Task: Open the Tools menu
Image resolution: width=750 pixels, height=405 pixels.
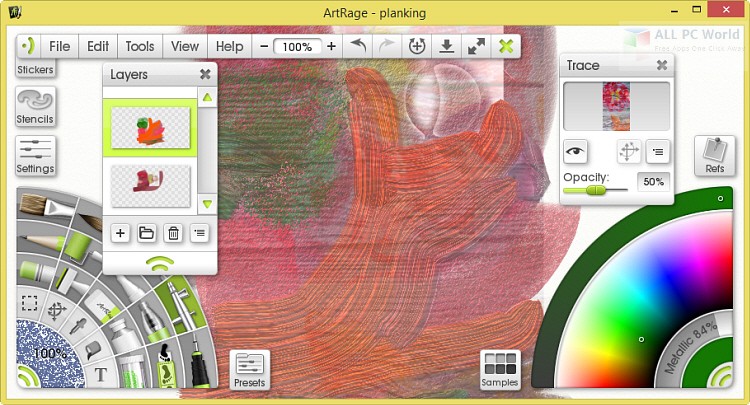Action: pos(140,46)
